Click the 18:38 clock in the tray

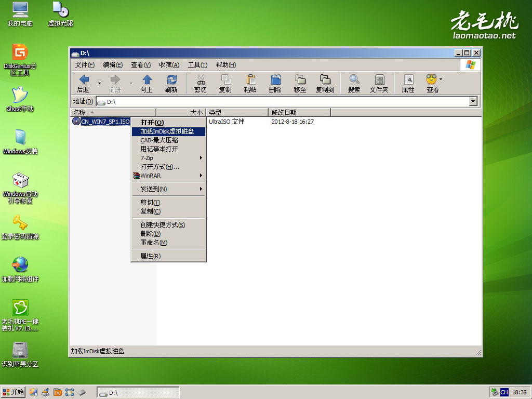[x=520, y=392]
